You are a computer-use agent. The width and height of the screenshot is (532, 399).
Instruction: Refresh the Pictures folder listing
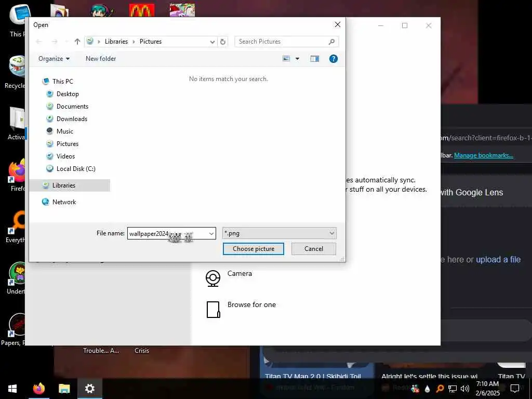click(223, 42)
